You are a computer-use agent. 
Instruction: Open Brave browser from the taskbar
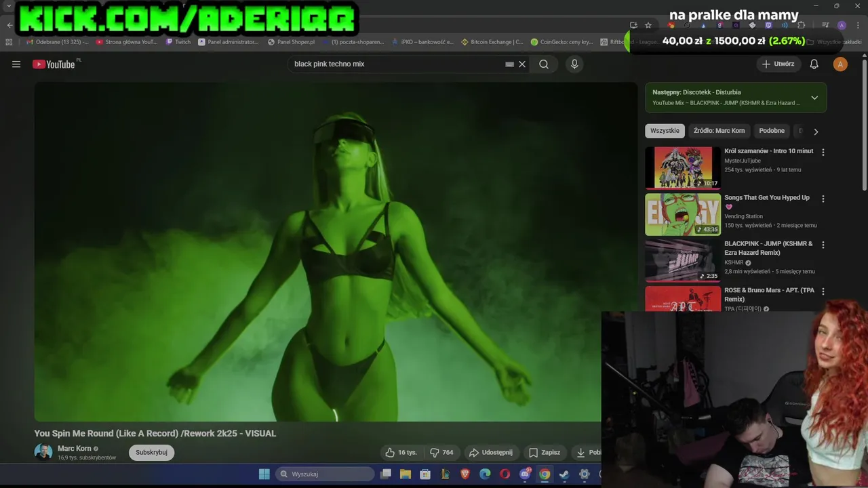[465, 474]
